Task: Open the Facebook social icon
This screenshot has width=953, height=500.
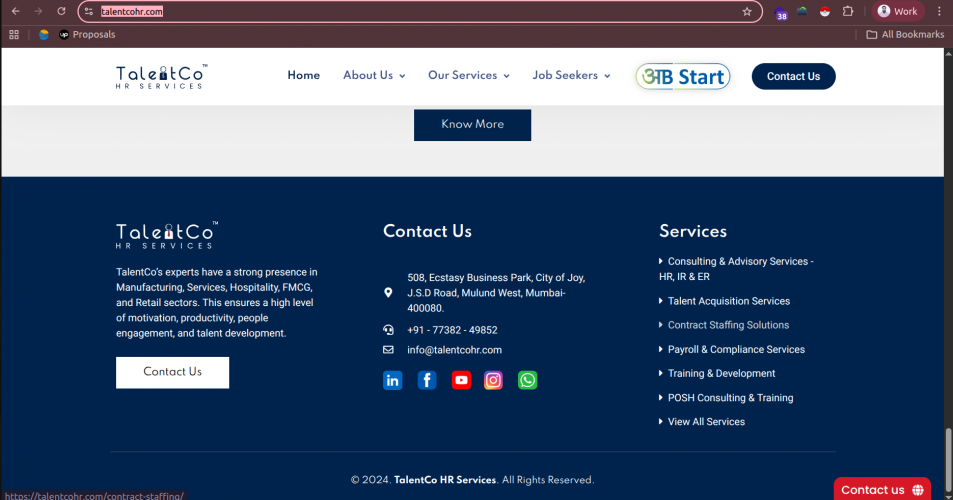Action: click(x=427, y=380)
